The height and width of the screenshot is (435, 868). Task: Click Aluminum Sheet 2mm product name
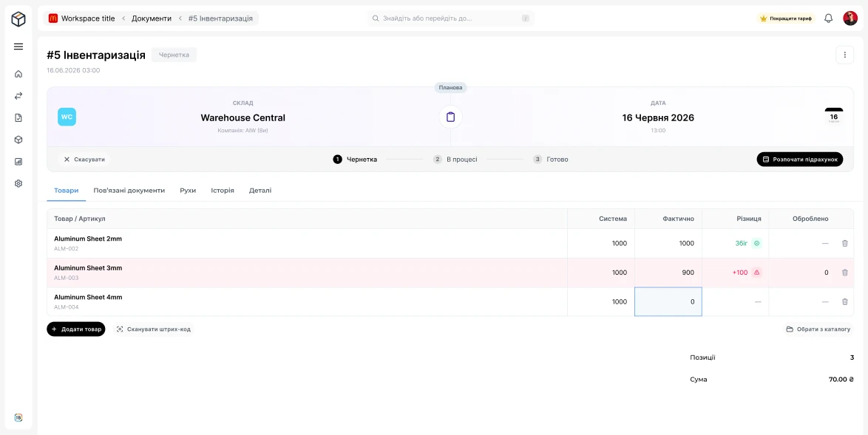(x=88, y=239)
